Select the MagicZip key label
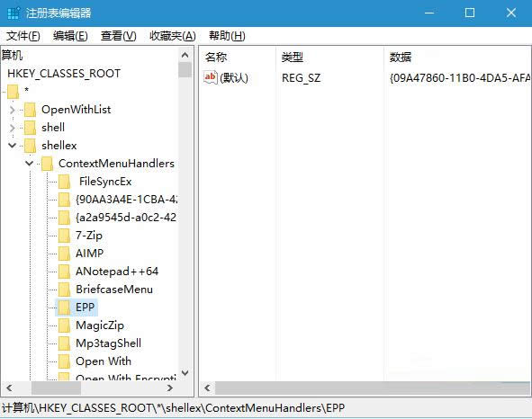 coord(100,325)
